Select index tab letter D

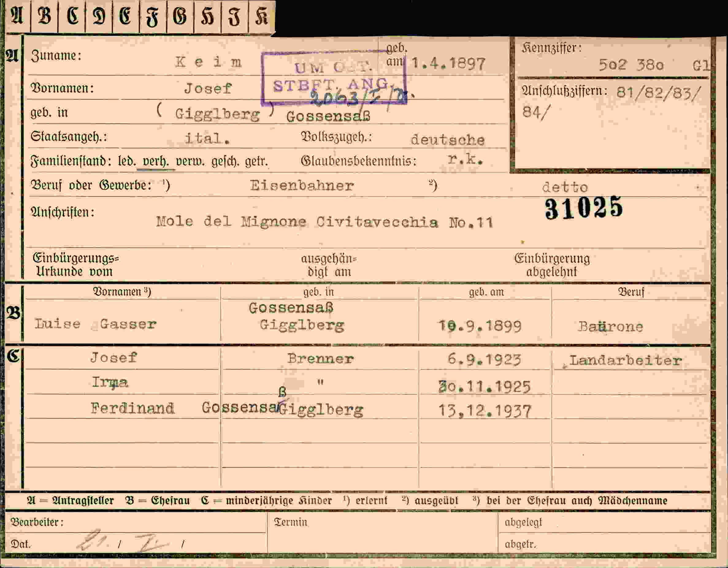coord(99,17)
